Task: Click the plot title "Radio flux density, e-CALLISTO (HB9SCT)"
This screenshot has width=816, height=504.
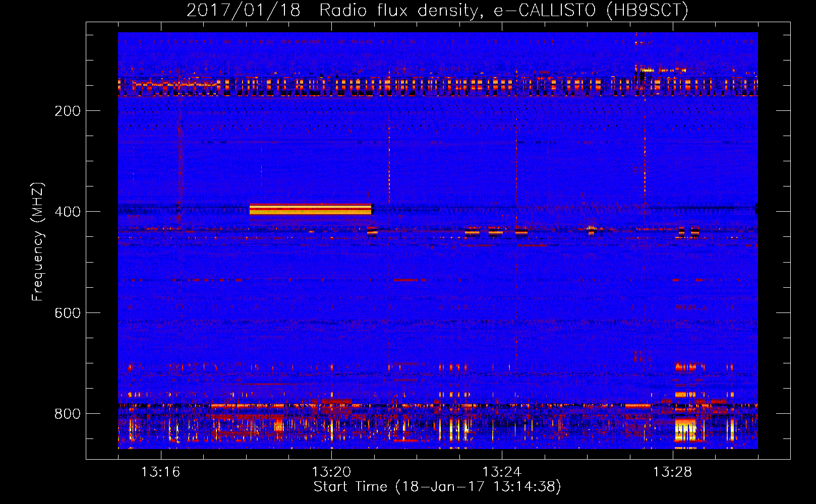Action: (x=503, y=11)
